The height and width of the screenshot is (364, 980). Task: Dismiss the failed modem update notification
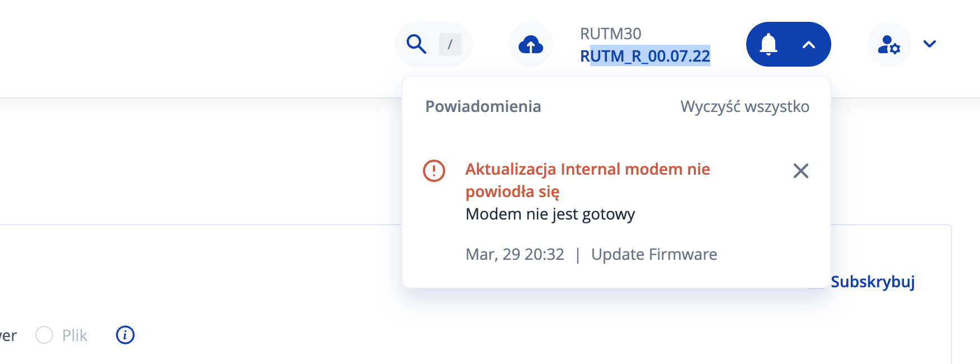point(800,171)
